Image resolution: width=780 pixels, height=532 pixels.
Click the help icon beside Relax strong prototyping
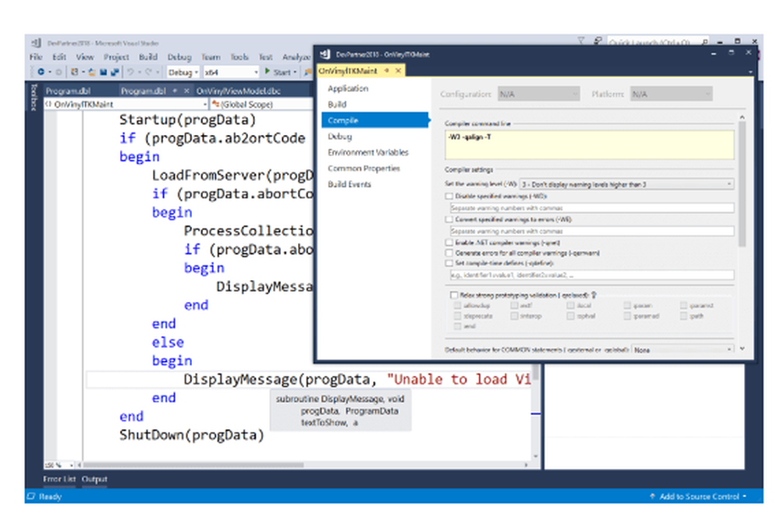point(594,295)
